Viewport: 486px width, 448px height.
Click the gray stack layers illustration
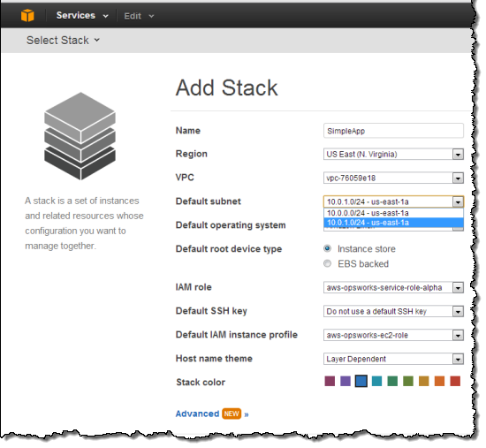pyautogui.click(x=80, y=136)
